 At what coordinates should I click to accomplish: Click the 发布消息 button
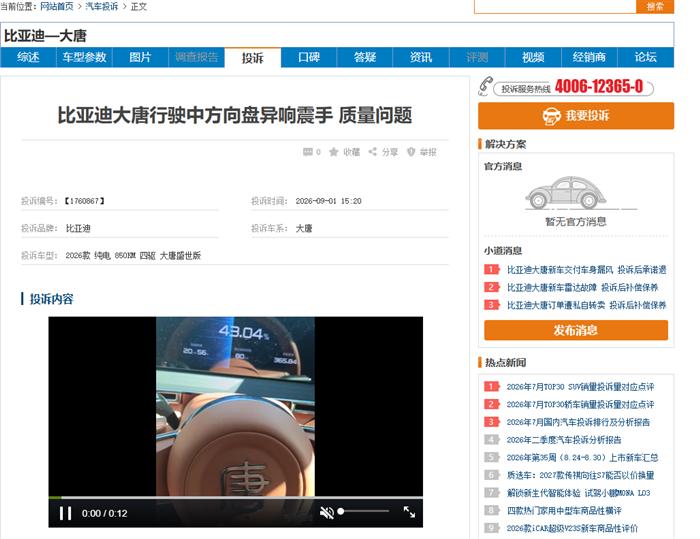click(x=576, y=330)
